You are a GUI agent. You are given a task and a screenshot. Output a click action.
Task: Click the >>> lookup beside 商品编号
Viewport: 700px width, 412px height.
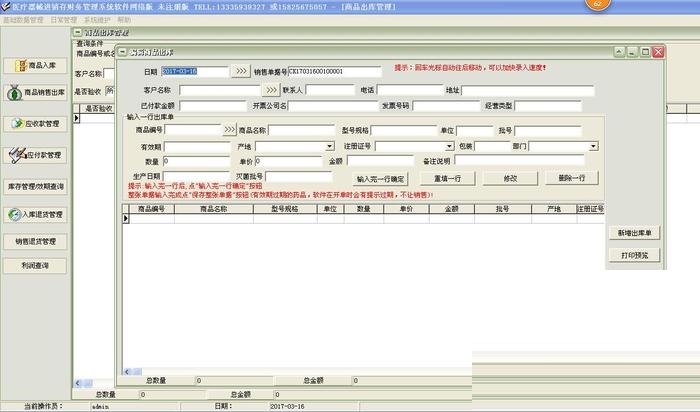[x=230, y=130]
